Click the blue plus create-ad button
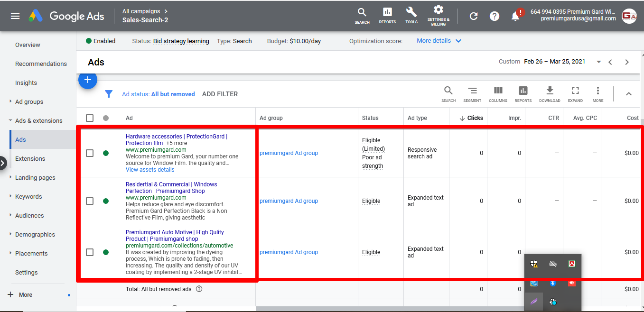Viewport: 644px width, 312px height. [x=88, y=80]
